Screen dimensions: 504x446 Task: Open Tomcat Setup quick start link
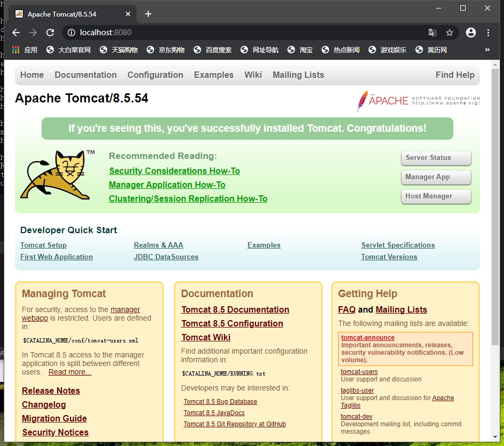43,245
